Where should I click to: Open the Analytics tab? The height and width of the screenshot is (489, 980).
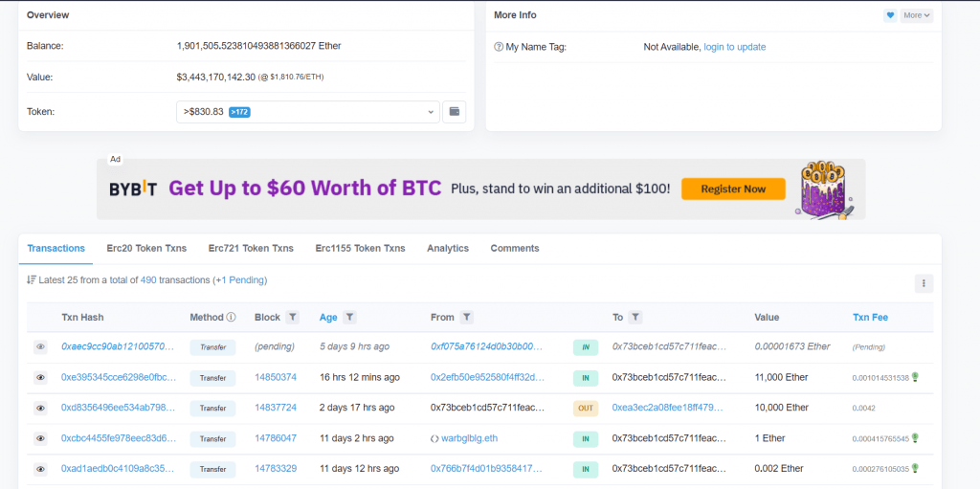448,248
